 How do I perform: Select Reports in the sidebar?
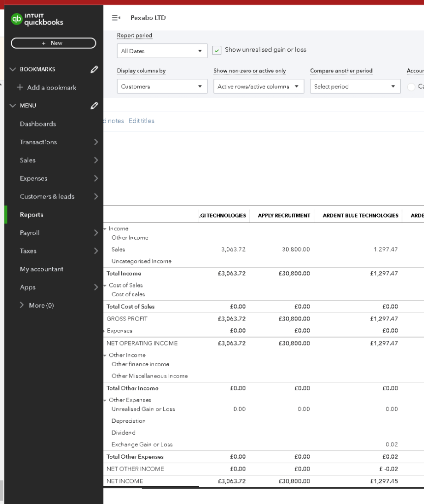pyautogui.click(x=31, y=215)
